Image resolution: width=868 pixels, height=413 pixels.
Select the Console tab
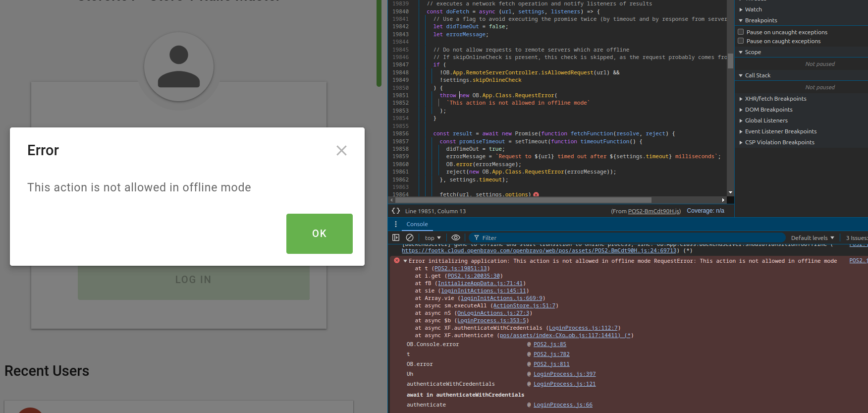pyautogui.click(x=417, y=224)
